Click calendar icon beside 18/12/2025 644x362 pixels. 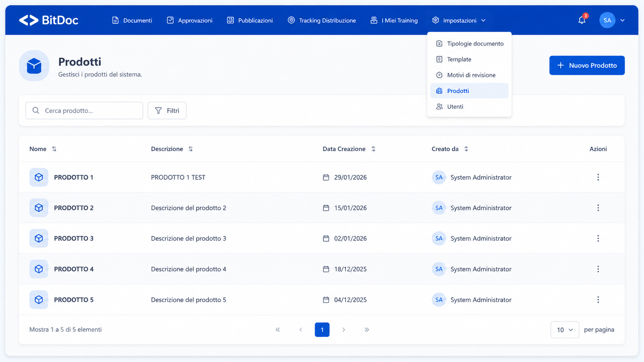(x=326, y=269)
